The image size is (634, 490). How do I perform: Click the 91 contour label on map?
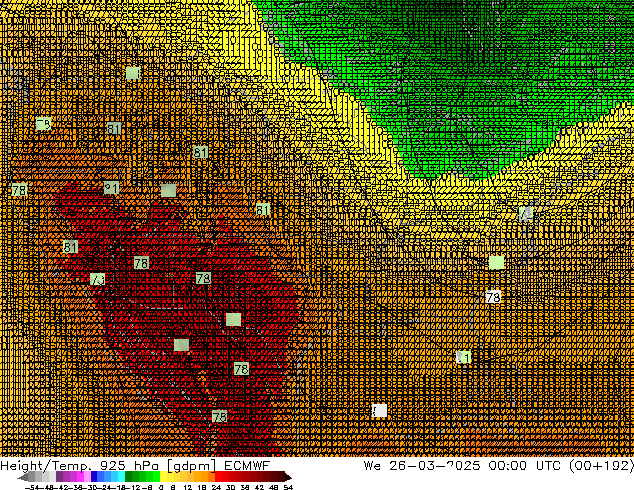pos(111,188)
